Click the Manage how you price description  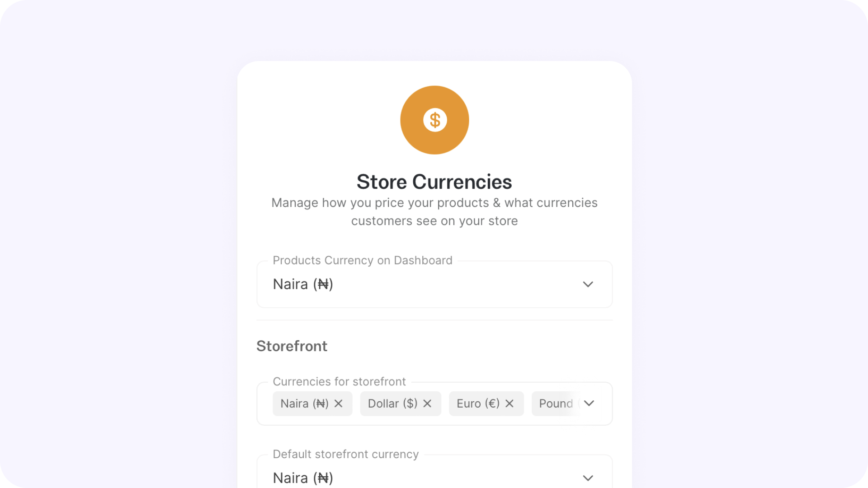click(x=434, y=212)
